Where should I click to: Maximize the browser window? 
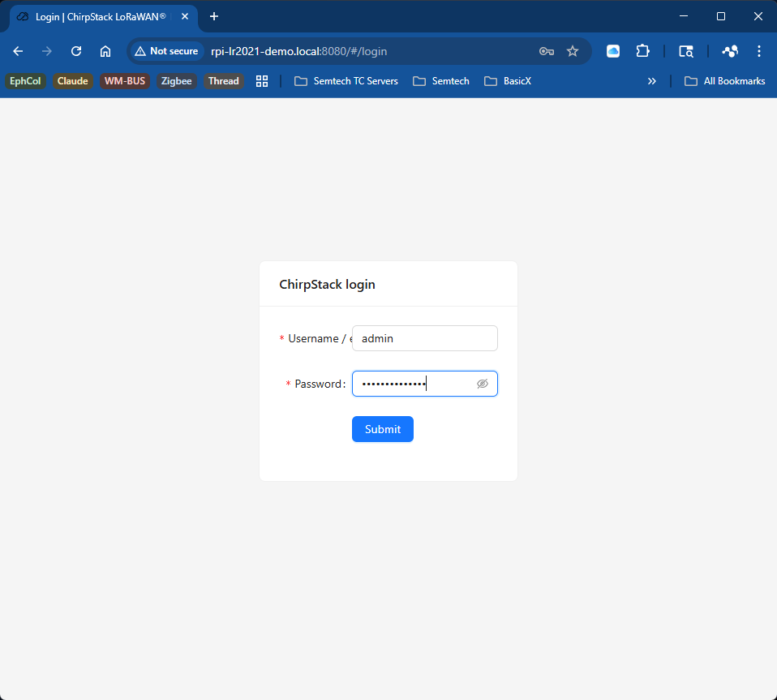(720, 16)
